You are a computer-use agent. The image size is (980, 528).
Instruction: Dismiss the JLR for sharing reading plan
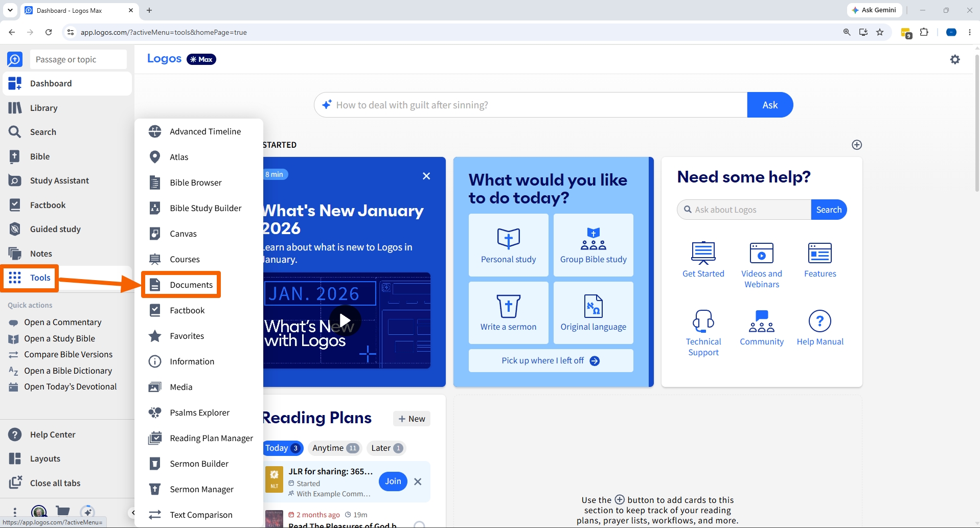[x=418, y=481]
